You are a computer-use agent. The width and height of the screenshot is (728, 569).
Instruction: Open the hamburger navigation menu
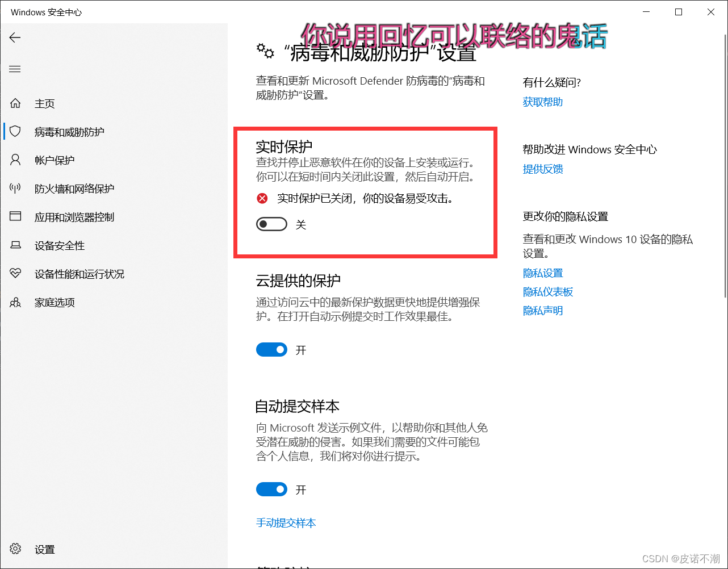tap(15, 69)
